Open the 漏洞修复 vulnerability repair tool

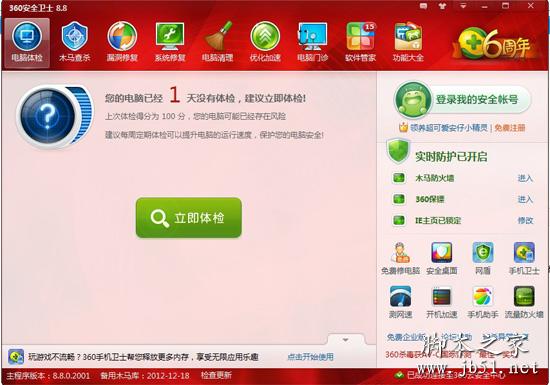coord(122,43)
